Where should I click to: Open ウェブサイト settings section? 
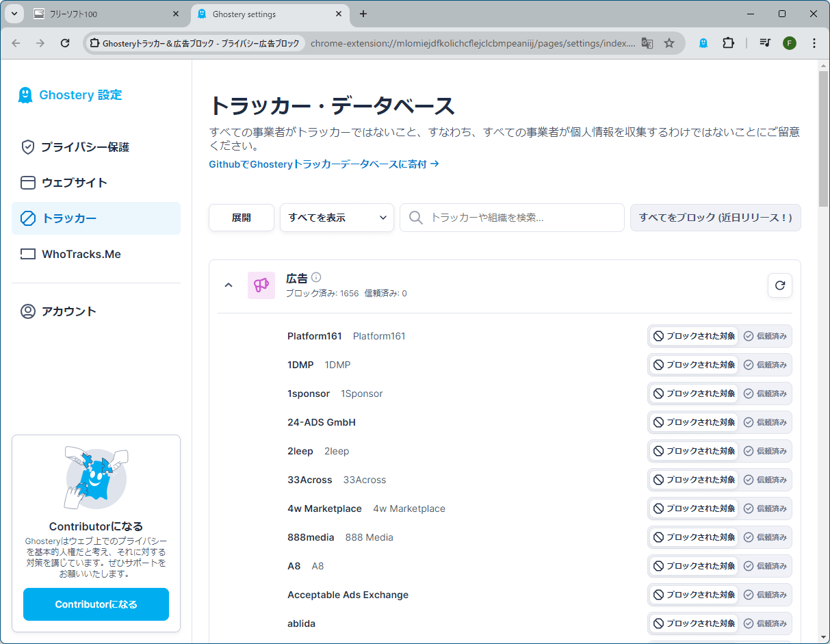tap(96, 183)
